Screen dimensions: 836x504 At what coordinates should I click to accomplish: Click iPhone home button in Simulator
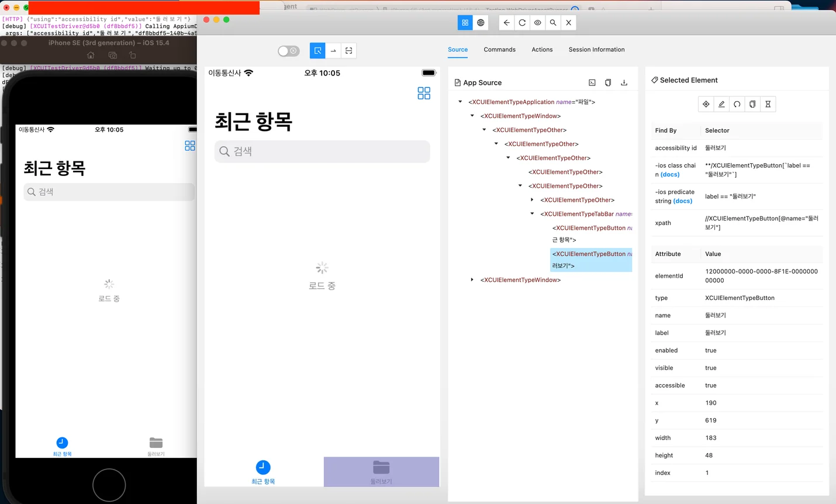[109, 485]
